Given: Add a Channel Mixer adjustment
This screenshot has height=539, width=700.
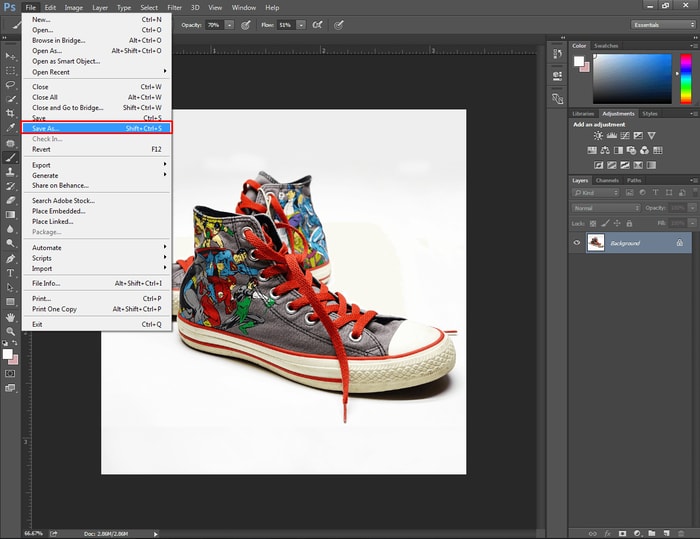Looking at the screenshot, I should [644, 150].
